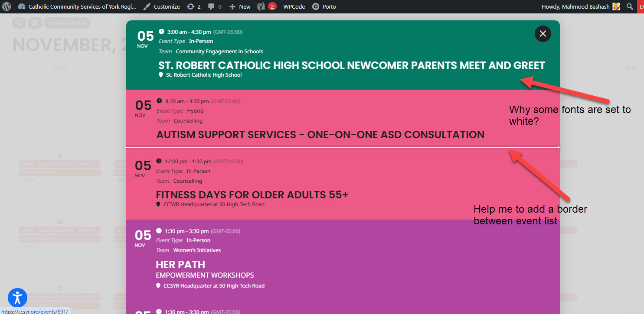Viewport: 644px width, 314px height.
Task: Expand the Porto theme menu
Action: tap(324, 6)
